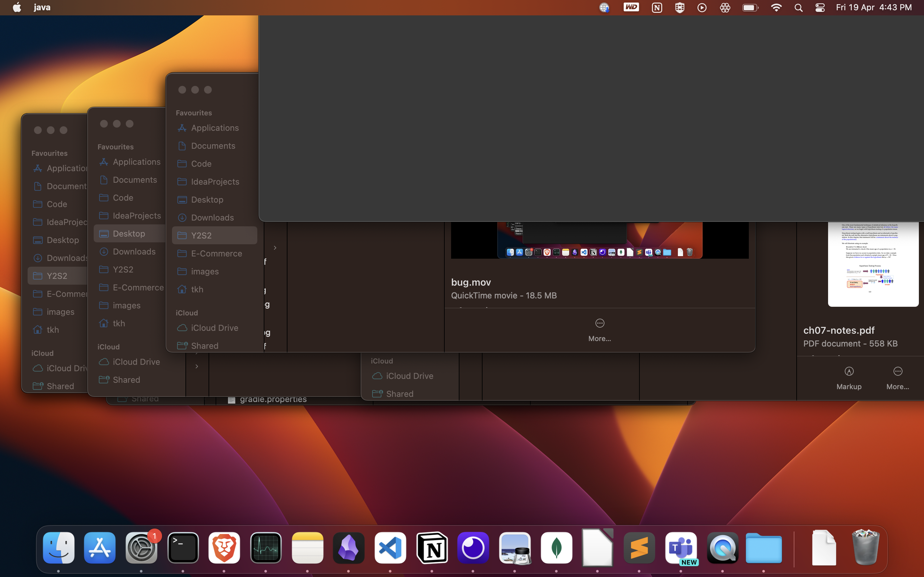924x577 pixels.
Task: Open Finder from the dock
Action: click(58, 548)
